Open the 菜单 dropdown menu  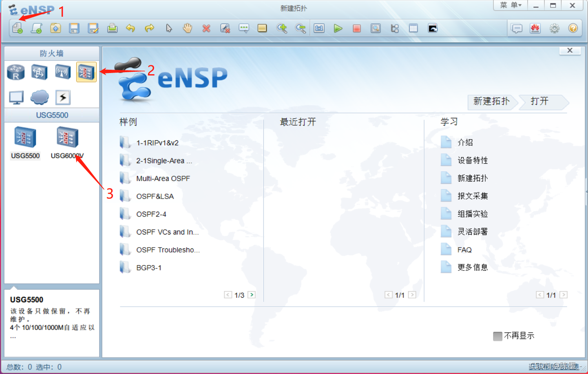coord(511,5)
